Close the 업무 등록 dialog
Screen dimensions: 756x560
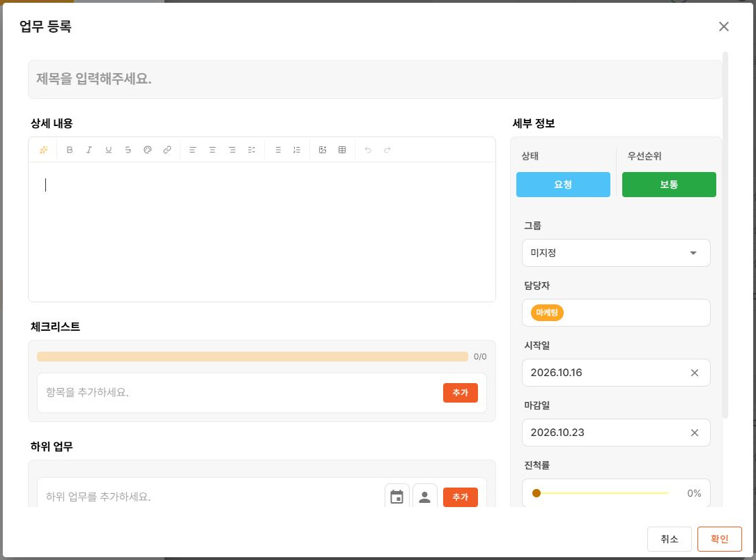tap(724, 26)
